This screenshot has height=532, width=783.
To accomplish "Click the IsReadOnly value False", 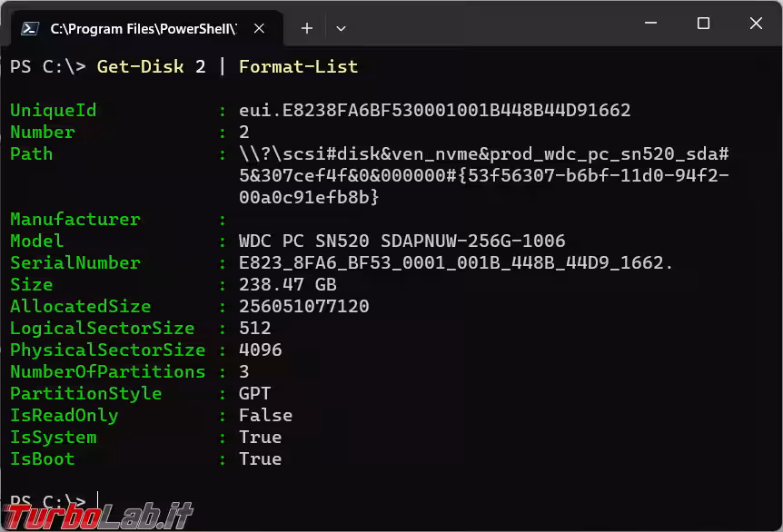I will [265, 415].
